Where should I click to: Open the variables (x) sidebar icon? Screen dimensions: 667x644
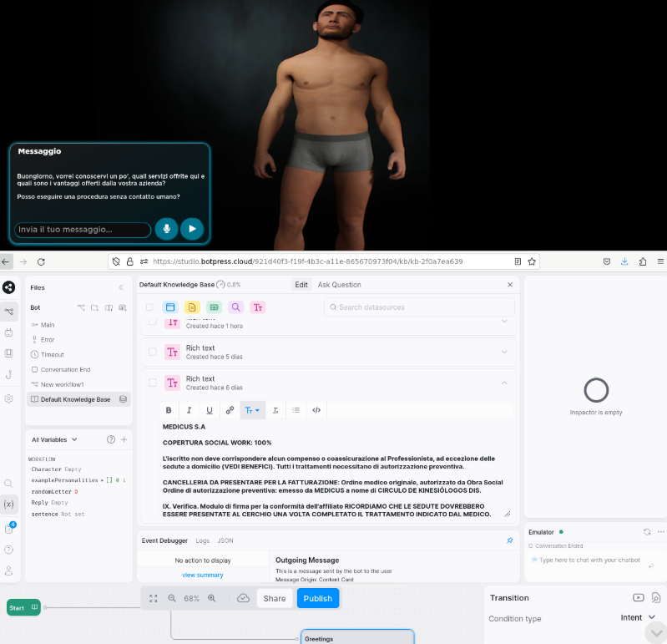tap(8, 504)
